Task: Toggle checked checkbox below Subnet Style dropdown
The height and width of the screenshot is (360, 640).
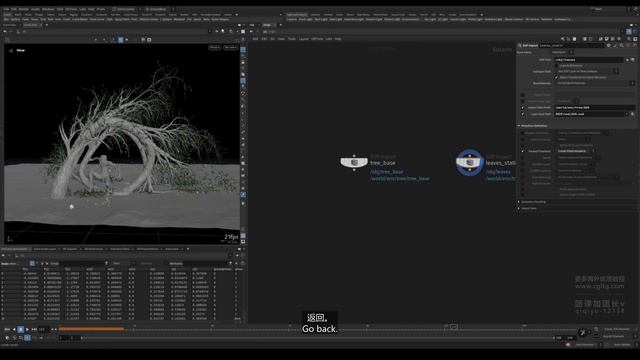Action: 556,77
